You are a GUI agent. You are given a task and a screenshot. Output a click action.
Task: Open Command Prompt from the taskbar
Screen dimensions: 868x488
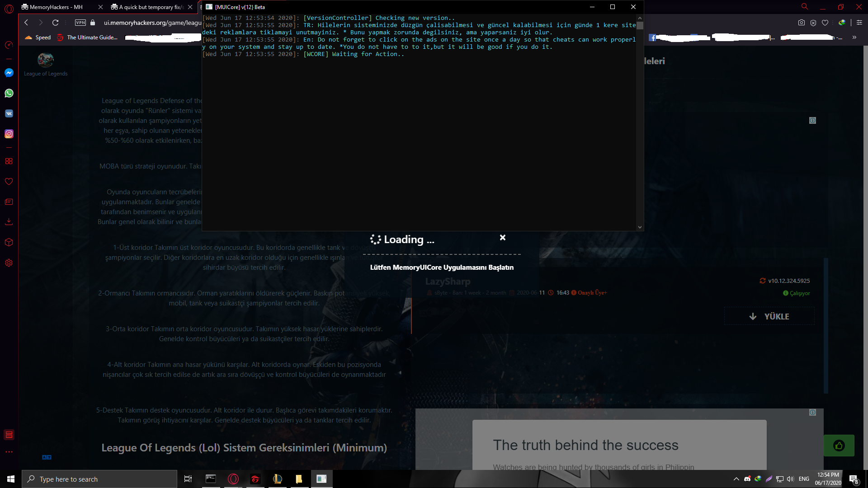point(211,479)
